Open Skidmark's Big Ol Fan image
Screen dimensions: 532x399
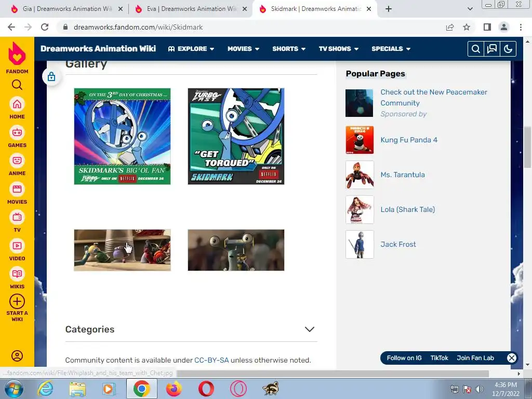pyautogui.click(x=122, y=137)
